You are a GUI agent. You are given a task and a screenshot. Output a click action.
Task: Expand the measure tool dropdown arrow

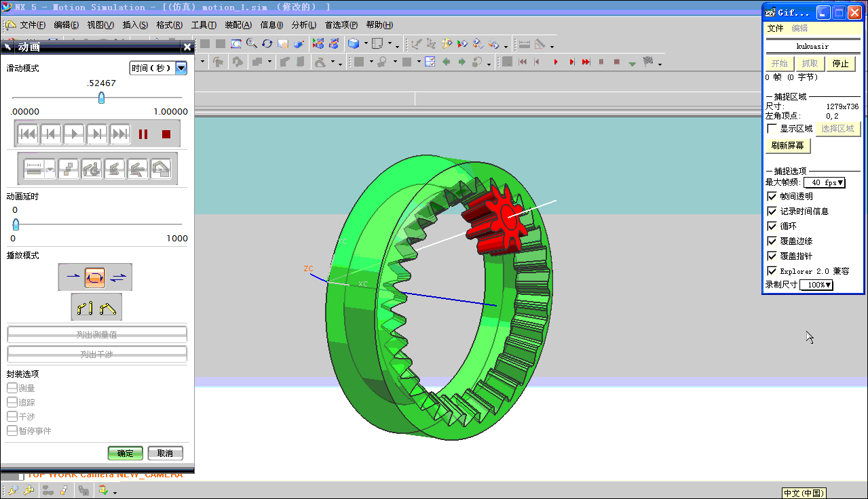click(x=50, y=168)
